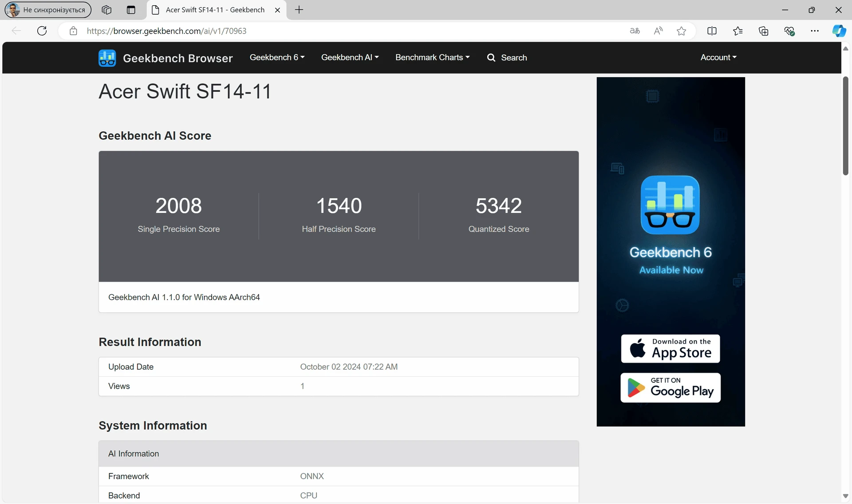
Task: Open the Favorites list icon
Action: tap(738, 31)
